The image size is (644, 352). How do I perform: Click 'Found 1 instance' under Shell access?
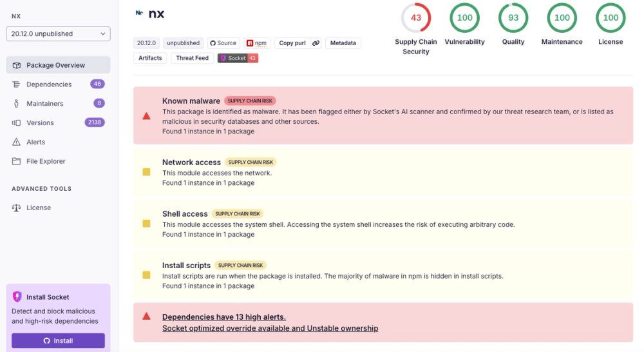208,235
